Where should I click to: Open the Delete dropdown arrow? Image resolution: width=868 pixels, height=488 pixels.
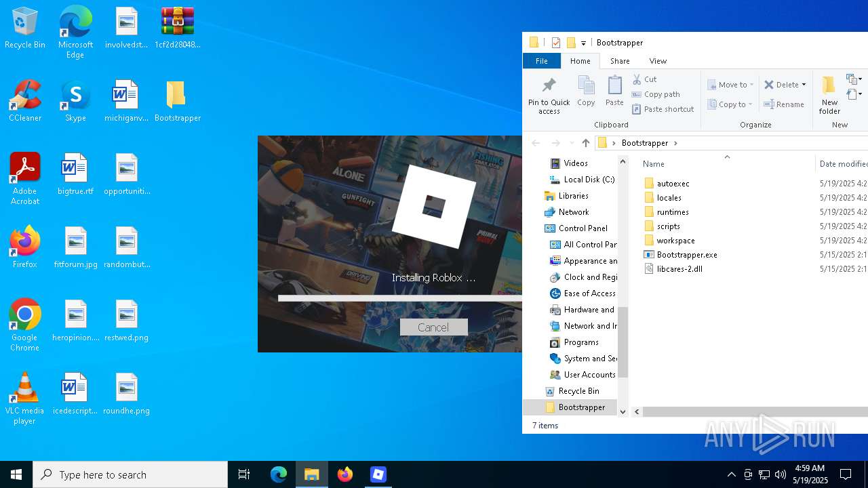(804, 85)
